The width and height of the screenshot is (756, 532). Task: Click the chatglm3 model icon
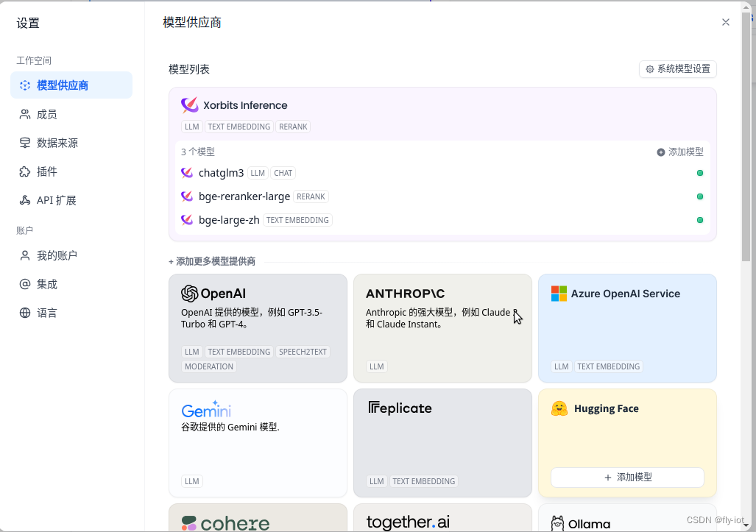tap(187, 172)
